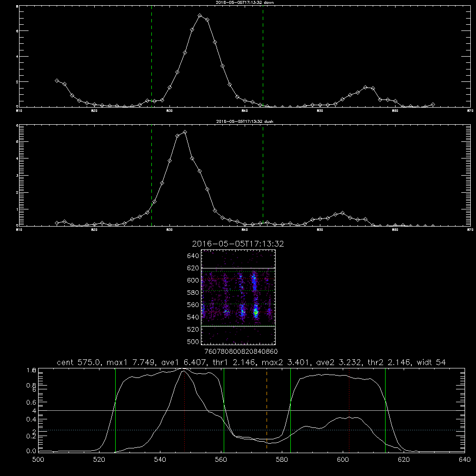Click the "2016-05-05T17:13:32 dawn" plot title

[245, 2]
